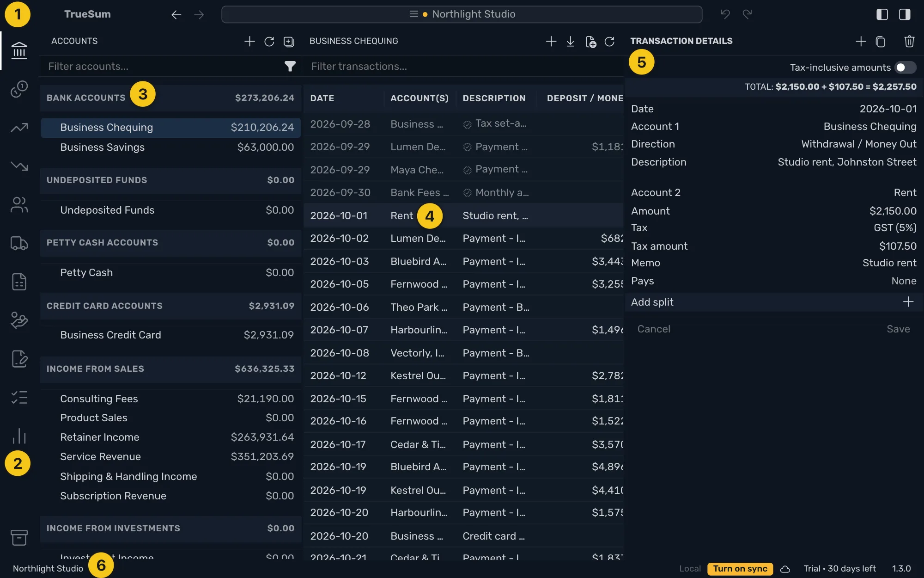Click the Add split plus button
Screen dimensions: 924x578
point(908,302)
